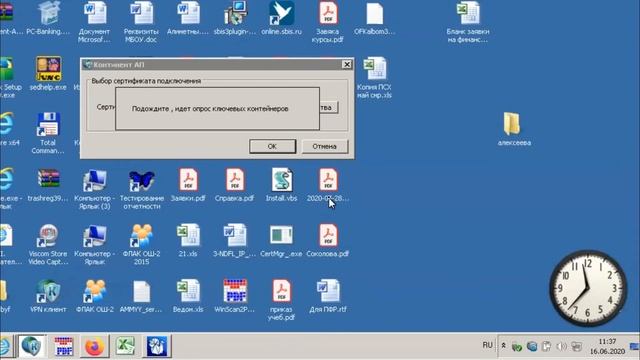Open Firefox from the taskbar
This screenshot has height=360, width=640.
coord(94,346)
